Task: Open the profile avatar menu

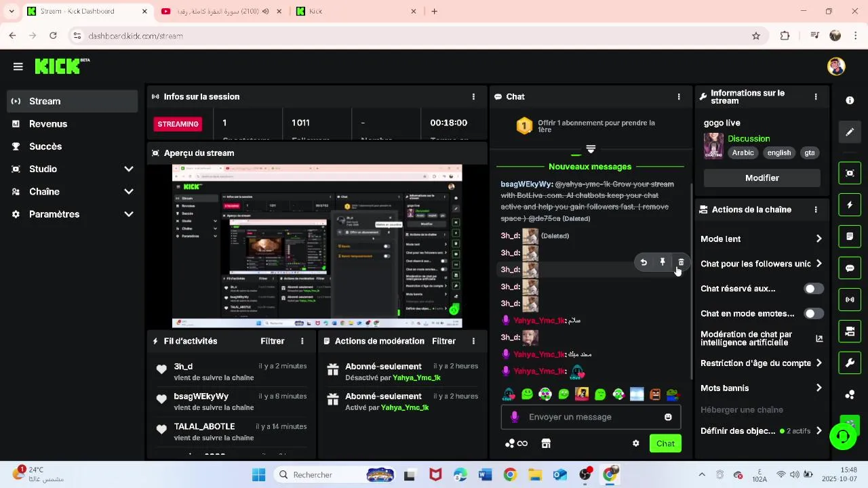Action: click(836, 66)
